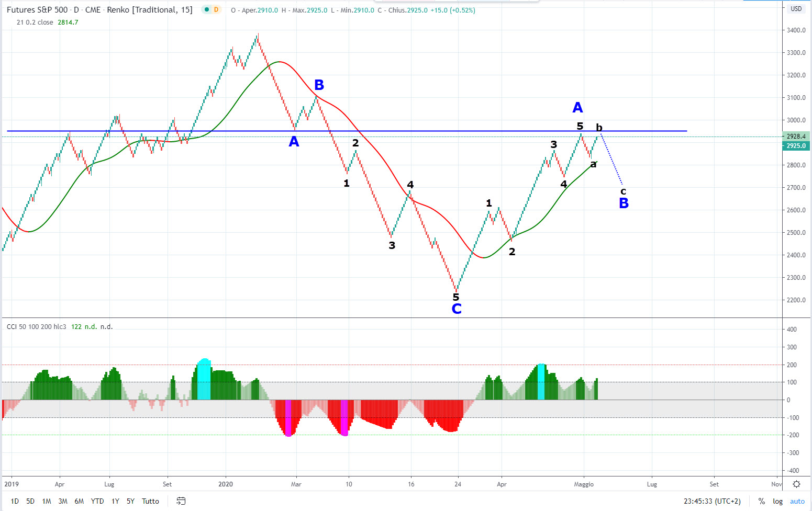Select the 1D range button

click(x=14, y=501)
